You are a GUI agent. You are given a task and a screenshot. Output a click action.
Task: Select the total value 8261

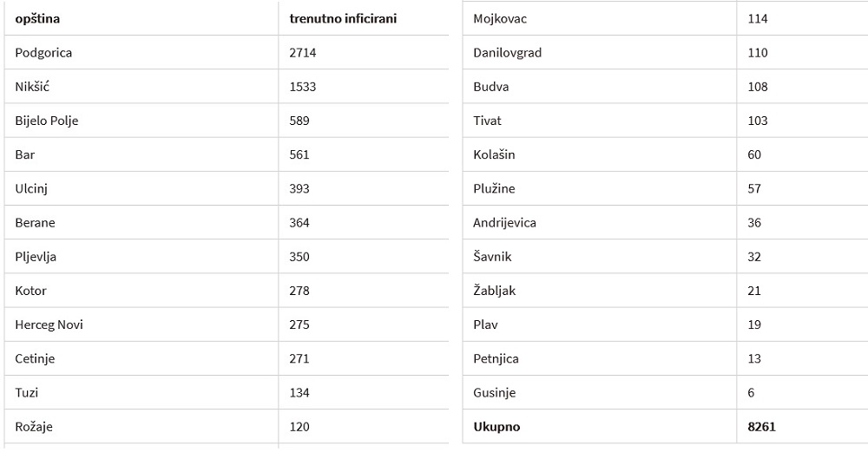coord(761,427)
